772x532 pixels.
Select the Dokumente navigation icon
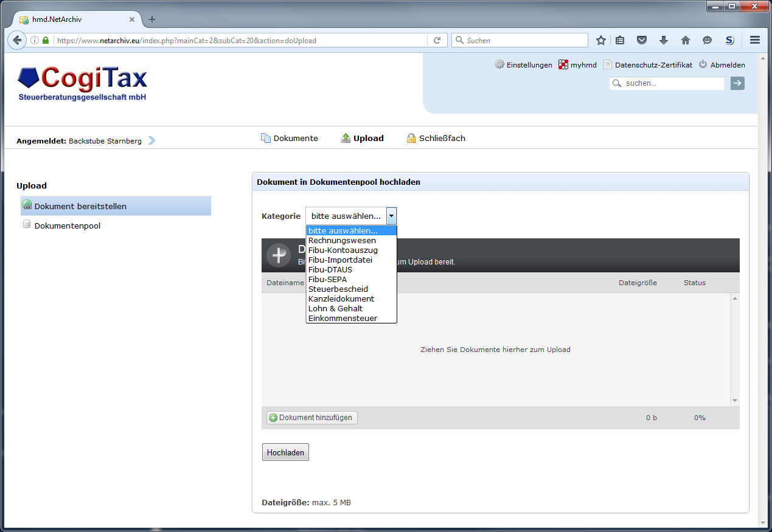[266, 138]
